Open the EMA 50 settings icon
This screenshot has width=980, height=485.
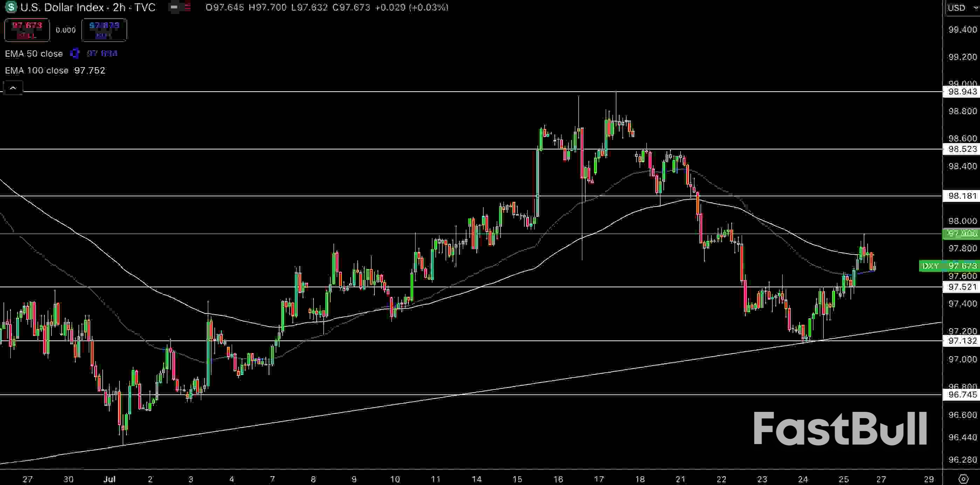(75, 54)
